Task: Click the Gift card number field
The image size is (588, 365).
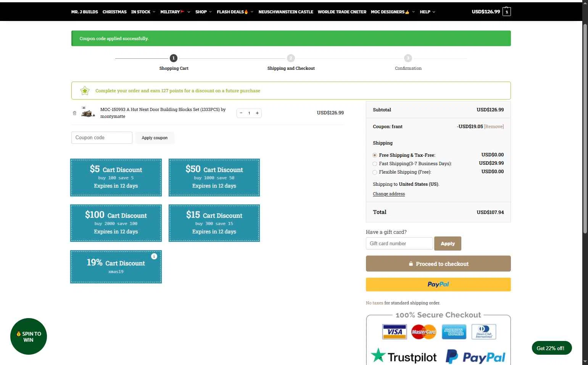Action: coord(400,243)
